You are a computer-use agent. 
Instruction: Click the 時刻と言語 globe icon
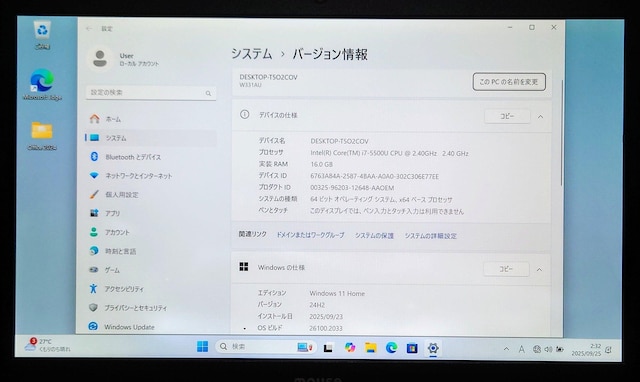pyautogui.click(x=94, y=251)
